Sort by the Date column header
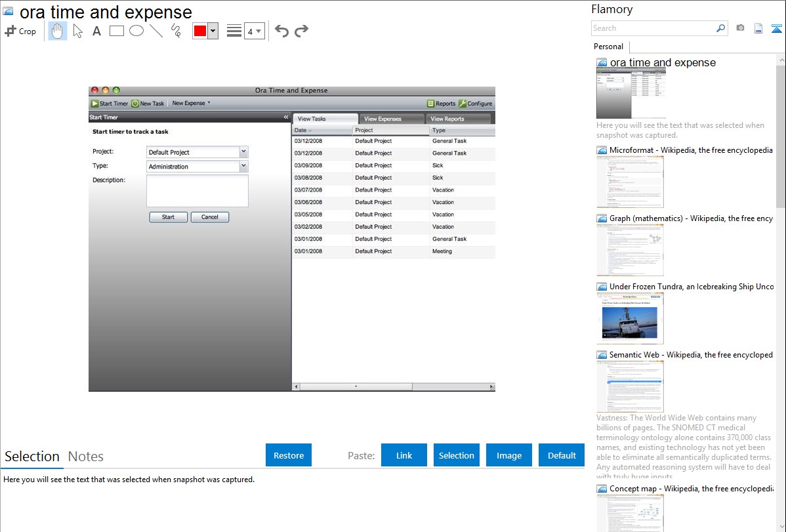786x532 pixels. coord(322,131)
